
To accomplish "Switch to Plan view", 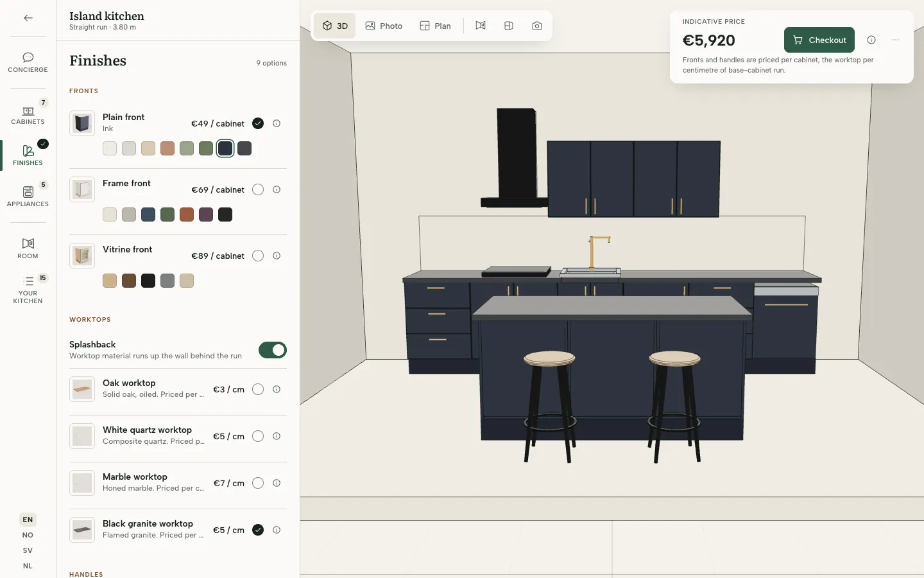I will [x=435, y=26].
